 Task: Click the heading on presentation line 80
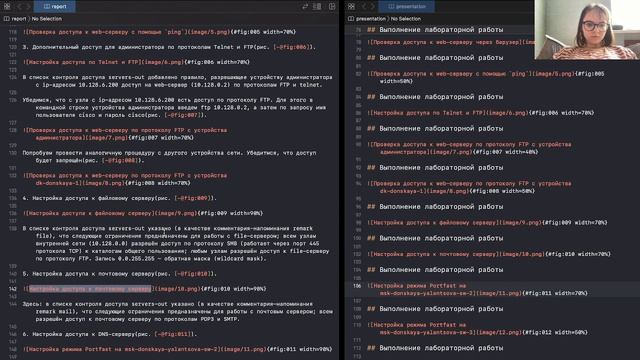[x=435, y=58]
